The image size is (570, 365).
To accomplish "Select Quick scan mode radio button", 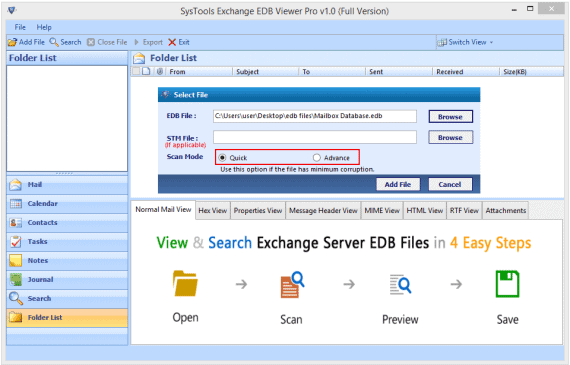I will (222, 158).
